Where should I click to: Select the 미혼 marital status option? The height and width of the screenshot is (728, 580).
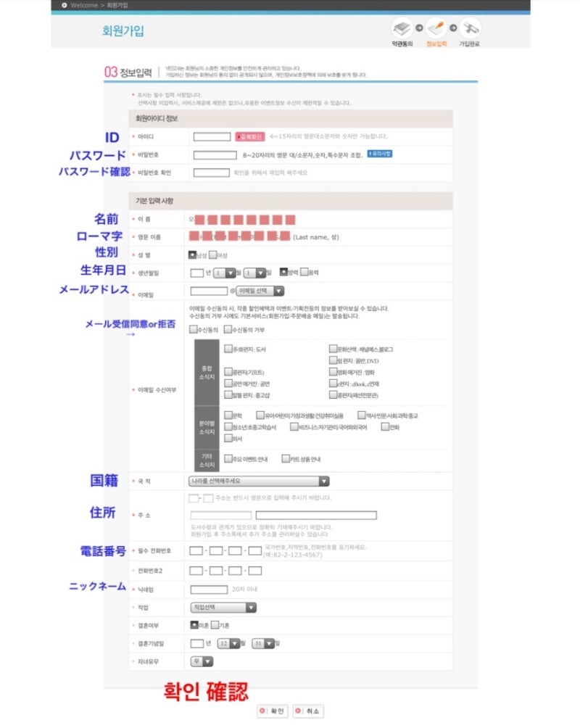[194, 625]
